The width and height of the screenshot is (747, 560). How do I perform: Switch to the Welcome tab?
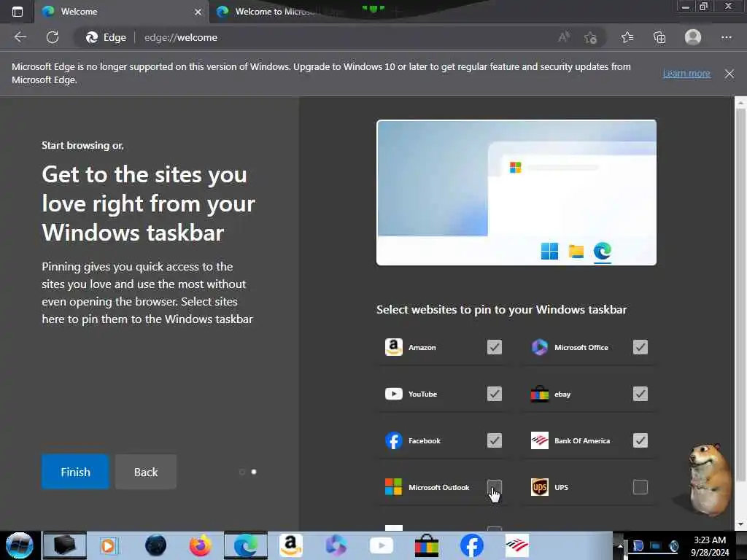[121, 12]
